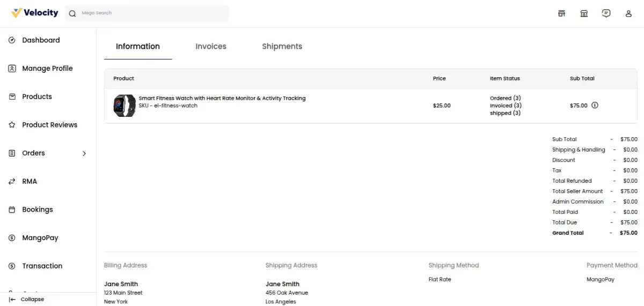Click the shipped (3) status

click(x=505, y=114)
